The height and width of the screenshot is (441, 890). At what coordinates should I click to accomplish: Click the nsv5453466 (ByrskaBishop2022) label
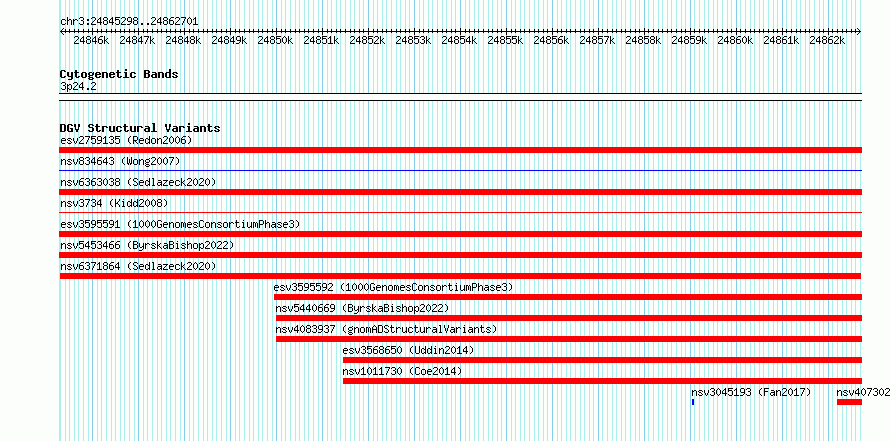coord(147,245)
